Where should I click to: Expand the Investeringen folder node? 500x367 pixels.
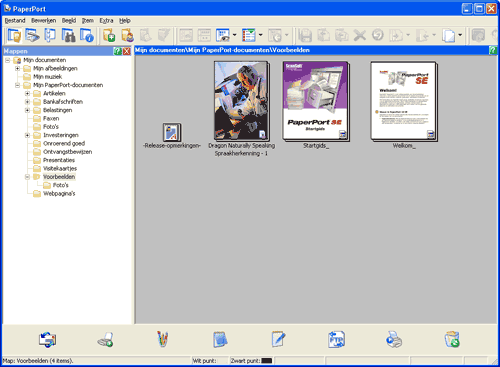tap(27, 135)
